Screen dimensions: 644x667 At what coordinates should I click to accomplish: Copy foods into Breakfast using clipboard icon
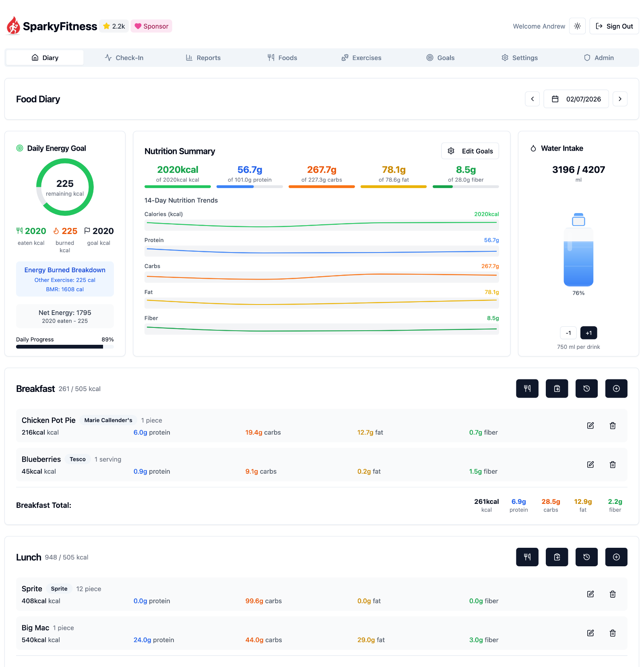[x=557, y=388]
